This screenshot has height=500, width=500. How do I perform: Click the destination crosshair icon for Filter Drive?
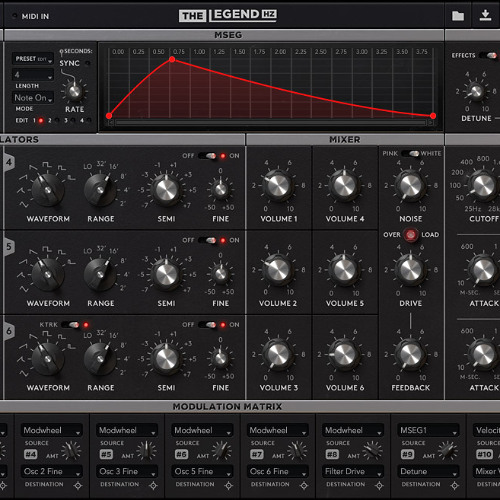(x=379, y=486)
